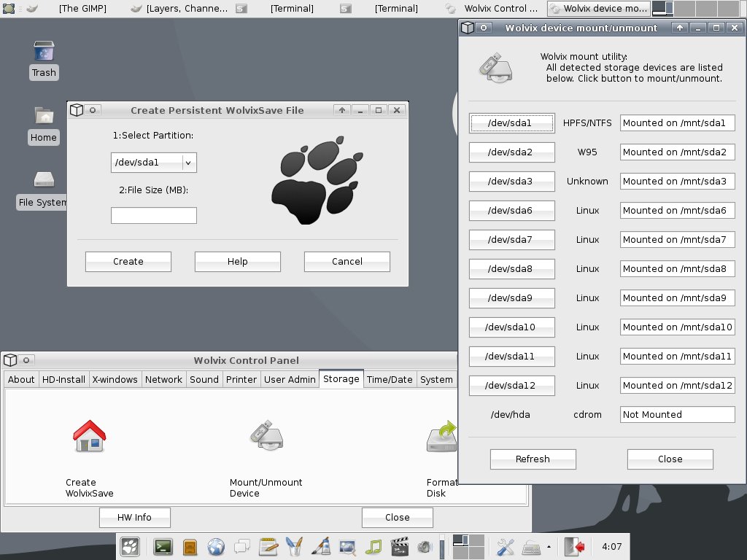Click the Refresh button in mount utility

point(533,459)
